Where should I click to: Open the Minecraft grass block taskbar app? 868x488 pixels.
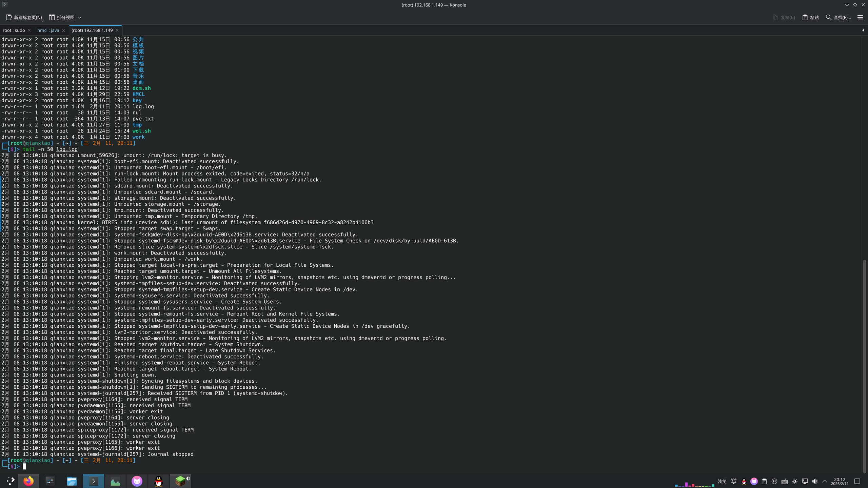(180, 481)
